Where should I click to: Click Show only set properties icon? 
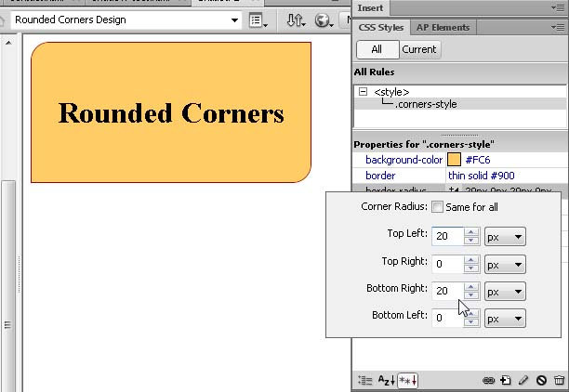(407, 380)
